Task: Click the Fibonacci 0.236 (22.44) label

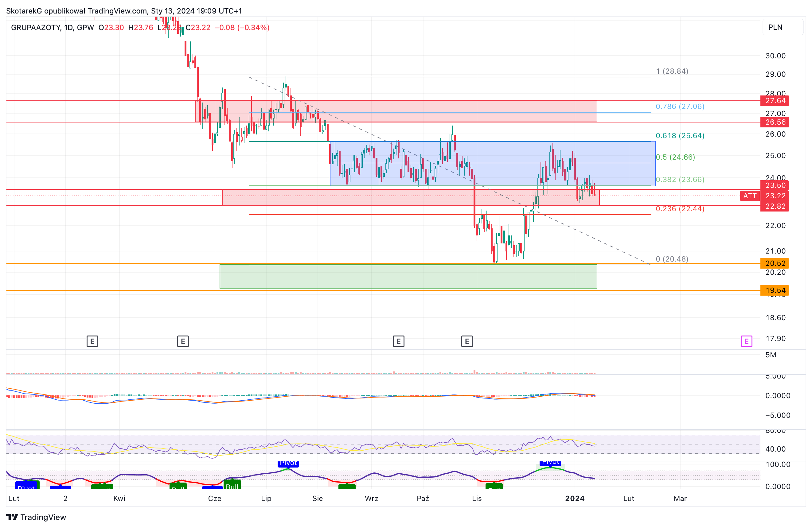Action: pyautogui.click(x=680, y=208)
